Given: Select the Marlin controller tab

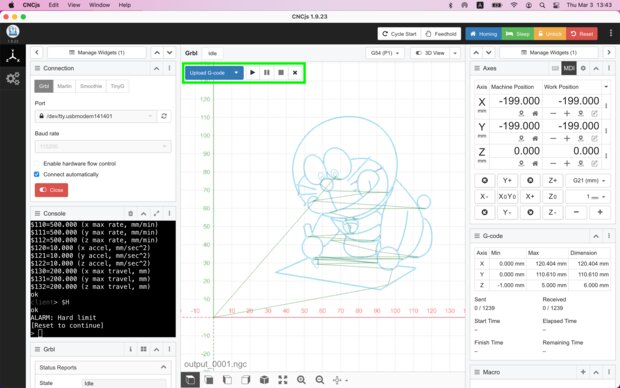Looking at the screenshot, I should 64,86.
